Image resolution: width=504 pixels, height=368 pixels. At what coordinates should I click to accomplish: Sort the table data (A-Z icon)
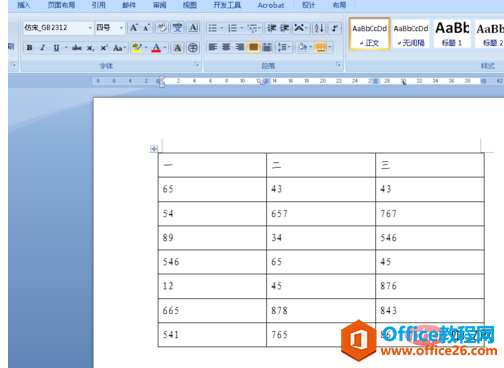(x=319, y=28)
